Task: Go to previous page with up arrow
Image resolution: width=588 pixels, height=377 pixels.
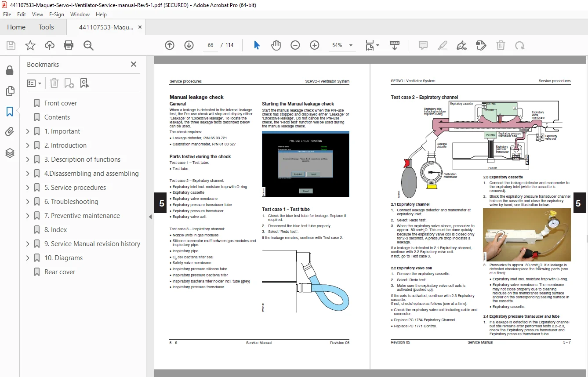Action: (x=170, y=45)
